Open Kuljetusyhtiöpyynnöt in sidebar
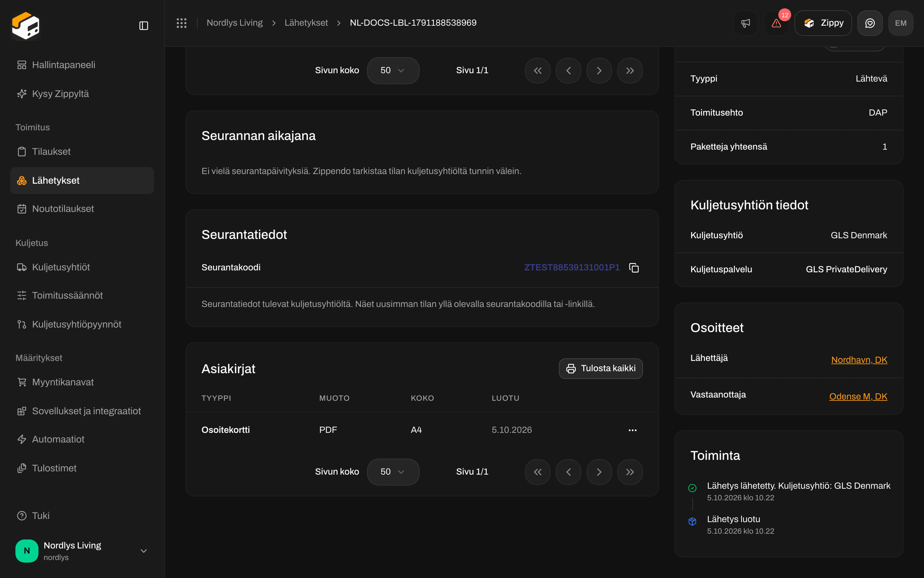This screenshot has height=578, width=924. click(82, 324)
